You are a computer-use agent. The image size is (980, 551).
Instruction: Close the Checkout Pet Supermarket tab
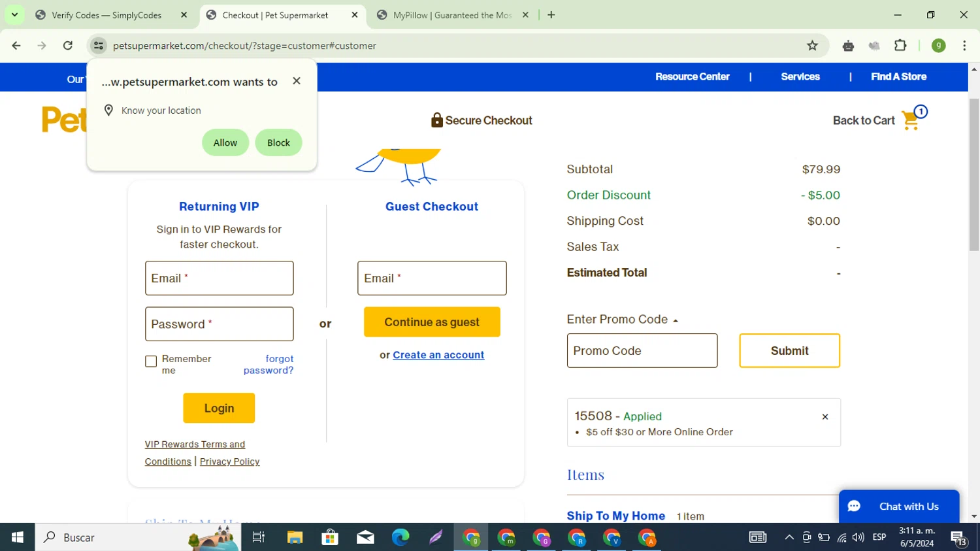355,15
